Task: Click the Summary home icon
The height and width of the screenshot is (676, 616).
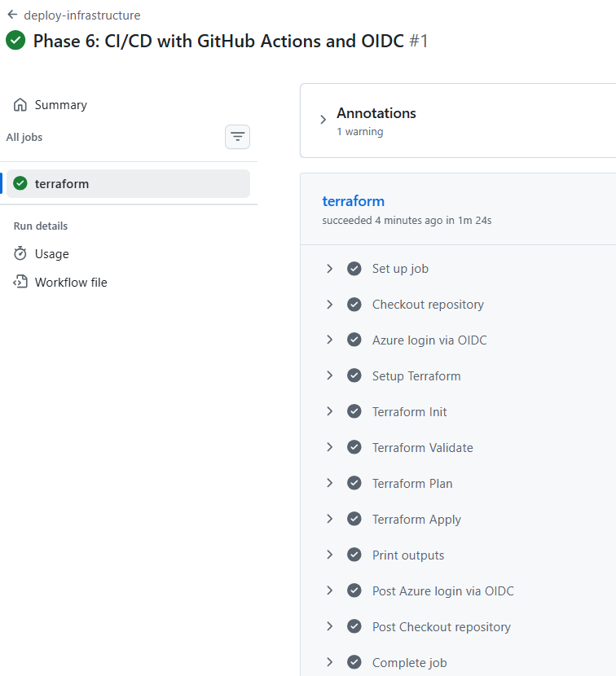Action: (x=19, y=104)
